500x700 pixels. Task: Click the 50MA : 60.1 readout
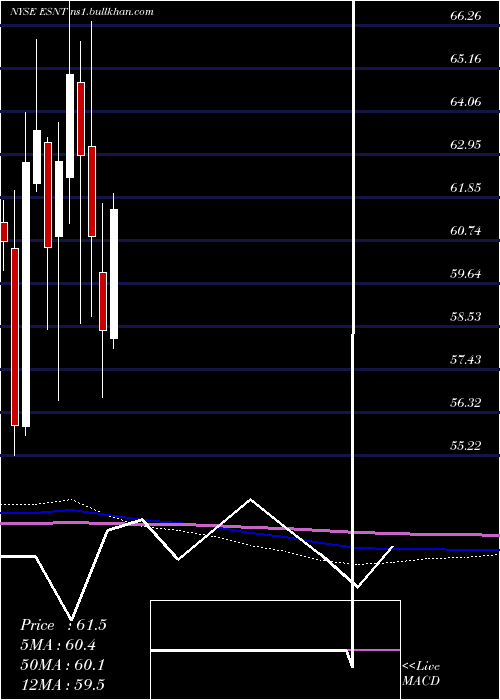pos(62,665)
